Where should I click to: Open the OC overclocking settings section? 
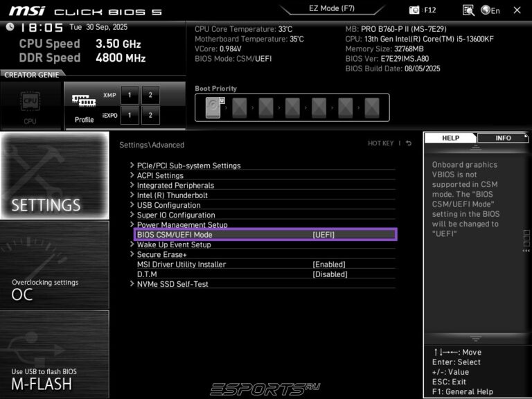(54, 265)
